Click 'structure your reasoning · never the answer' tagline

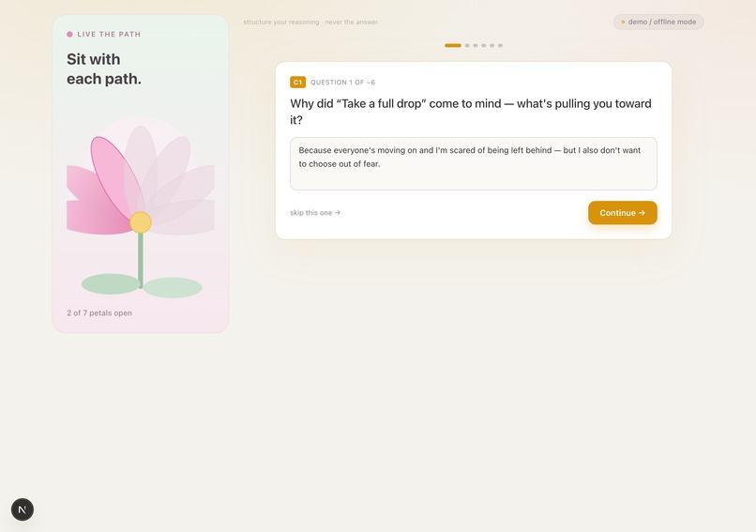(x=310, y=23)
